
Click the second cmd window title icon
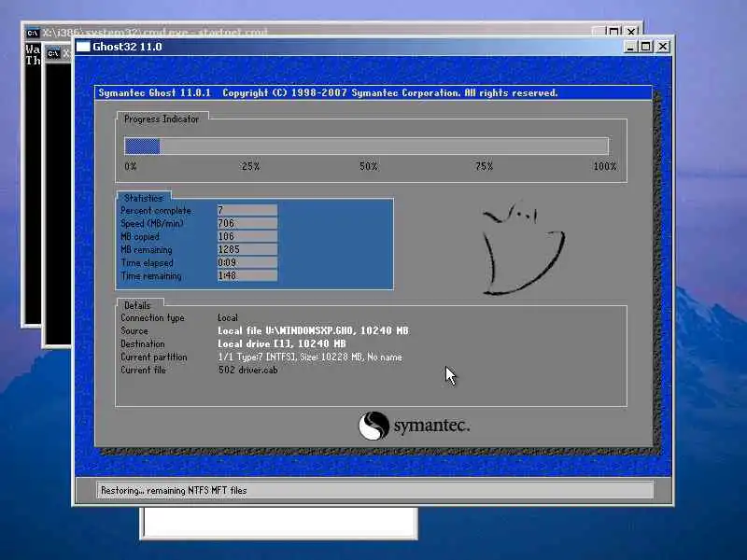pos(53,53)
